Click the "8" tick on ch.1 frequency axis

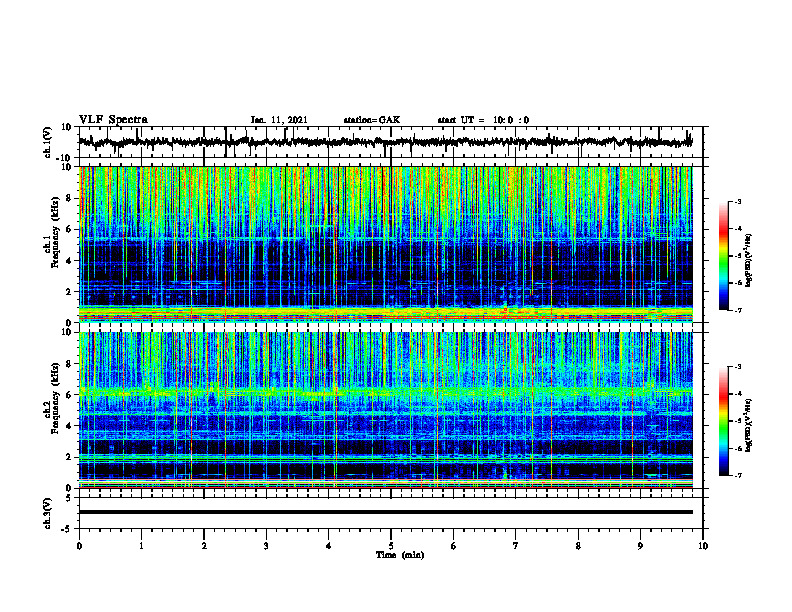(x=70, y=198)
